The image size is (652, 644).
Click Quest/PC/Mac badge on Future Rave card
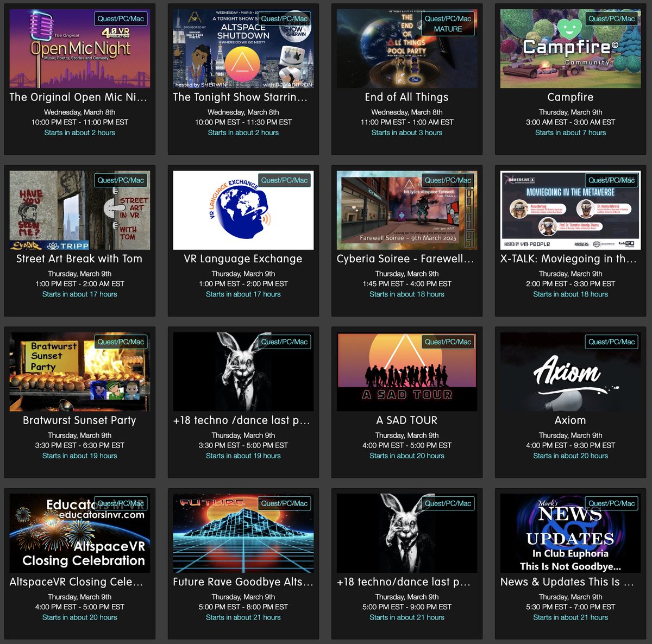click(x=284, y=503)
